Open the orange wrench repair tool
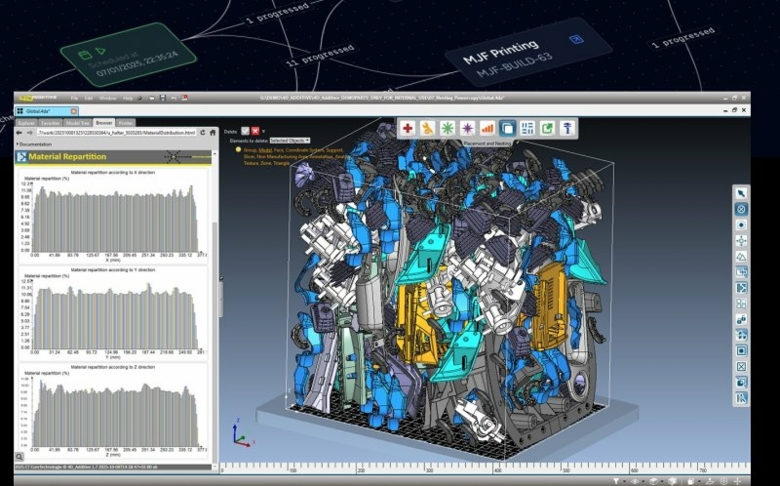780x486 pixels. pyautogui.click(x=427, y=128)
